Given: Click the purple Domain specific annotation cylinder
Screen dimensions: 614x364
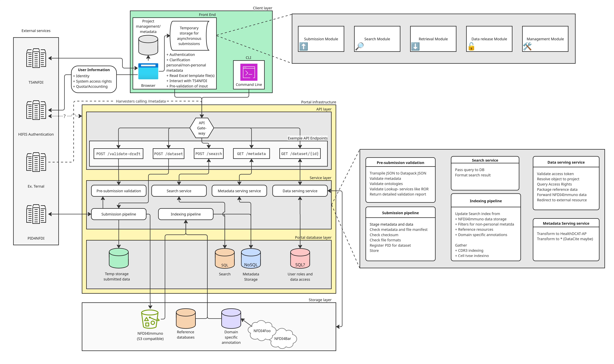Looking at the screenshot, I should click(x=231, y=318).
